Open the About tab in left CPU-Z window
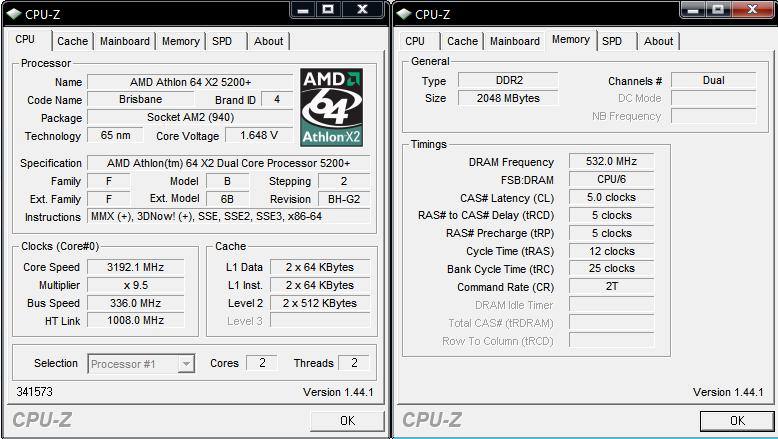 [268, 41]
